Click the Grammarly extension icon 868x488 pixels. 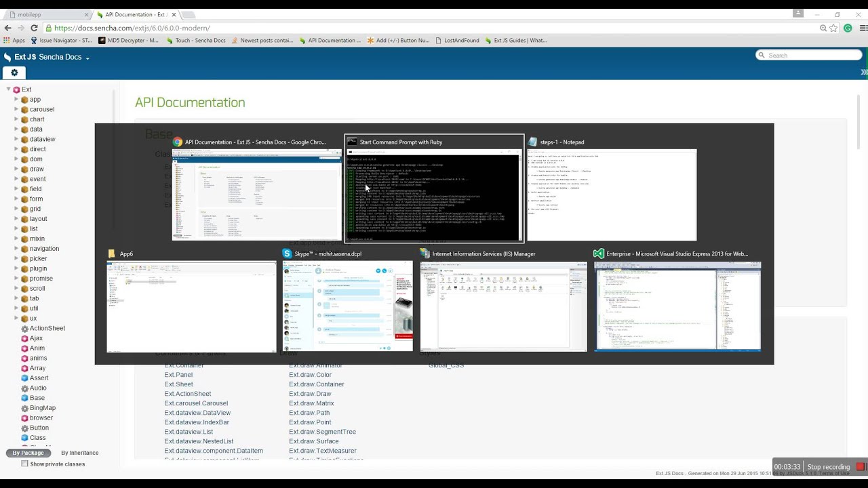848,28
